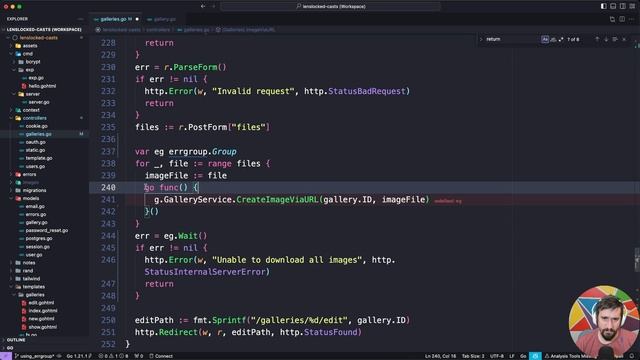640x360 pixels.
Task: Click the open changes icon in editor toolbar
Action: [612, 19]
